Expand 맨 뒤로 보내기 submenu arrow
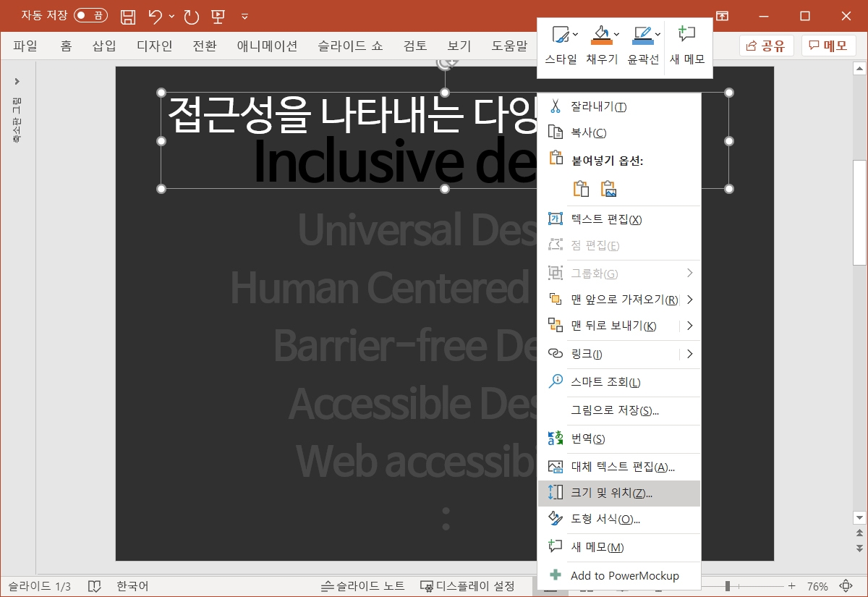The width and height of the screenshot is (868, 597). point(690,326)
